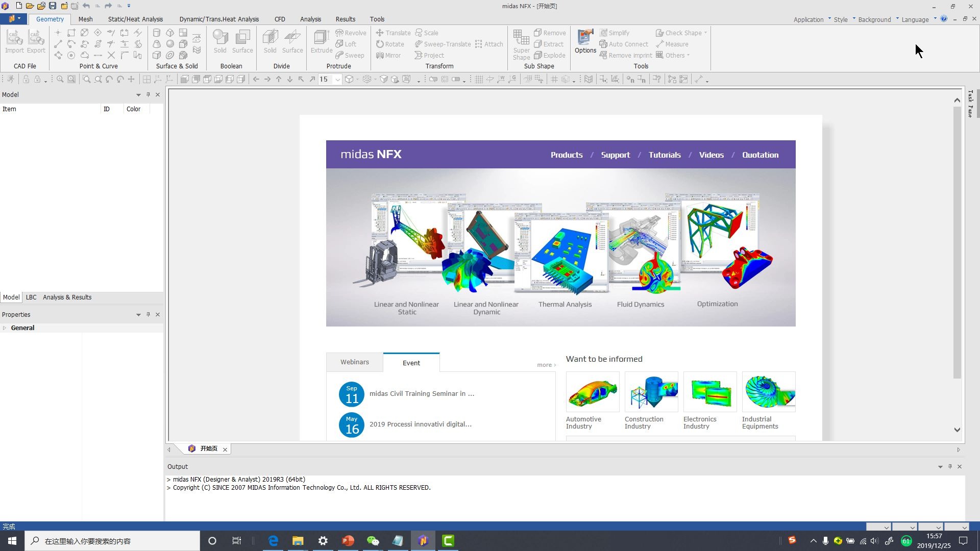Click the Automotive Industry thumbnail

592,392
